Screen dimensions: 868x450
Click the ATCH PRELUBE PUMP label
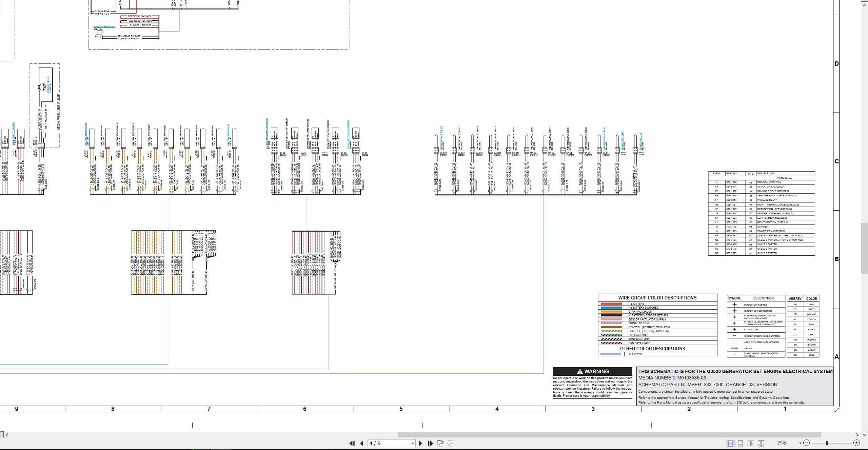point(59,112)
